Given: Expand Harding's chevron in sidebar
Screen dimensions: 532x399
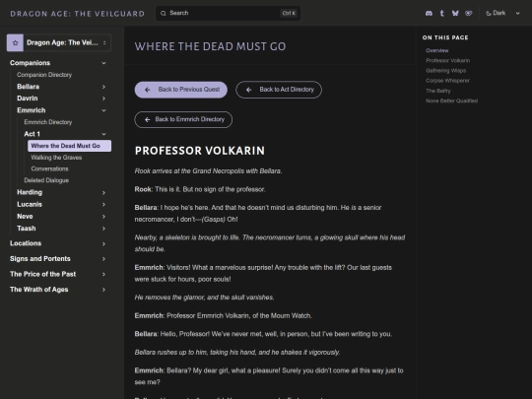Looking at the screenshot, I should click(103, 193).
